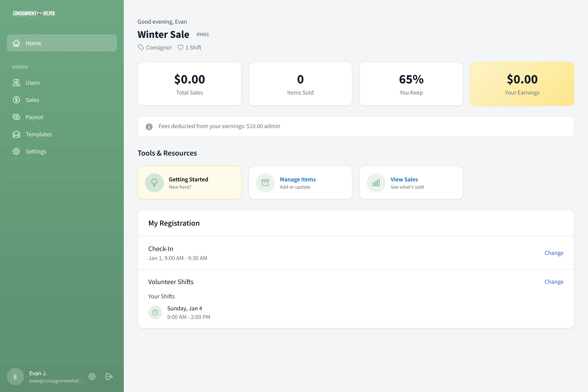588x392 pixels.
Task: Change the Volunteer Shifts selection
Action: tap(554, 282)
